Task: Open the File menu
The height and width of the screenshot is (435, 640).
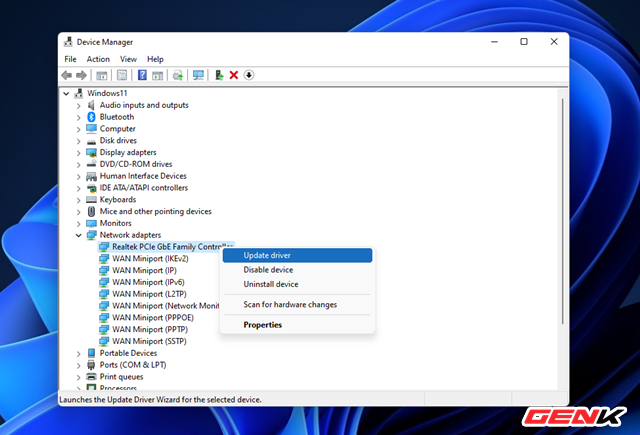Action: coord(70,59)
